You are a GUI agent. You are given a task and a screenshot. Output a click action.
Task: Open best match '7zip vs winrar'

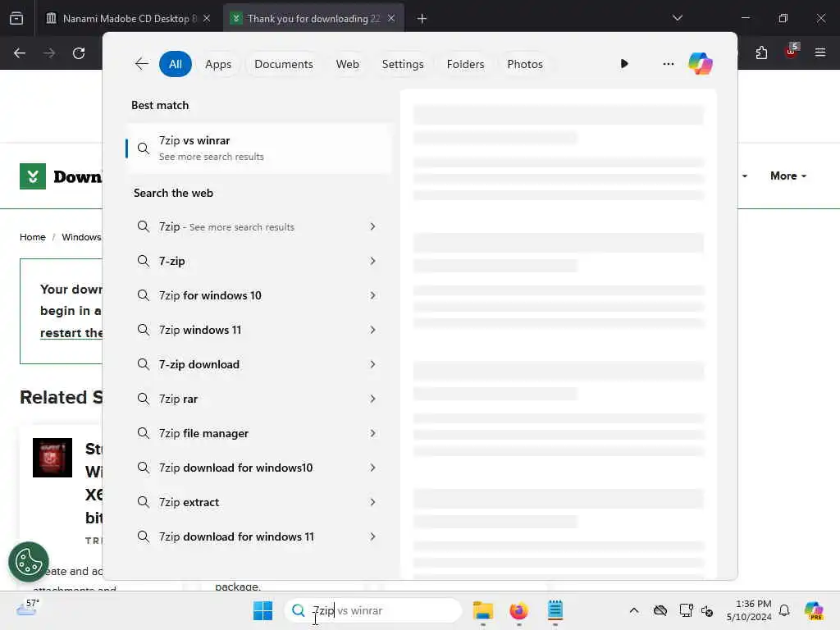click(258, 148)
